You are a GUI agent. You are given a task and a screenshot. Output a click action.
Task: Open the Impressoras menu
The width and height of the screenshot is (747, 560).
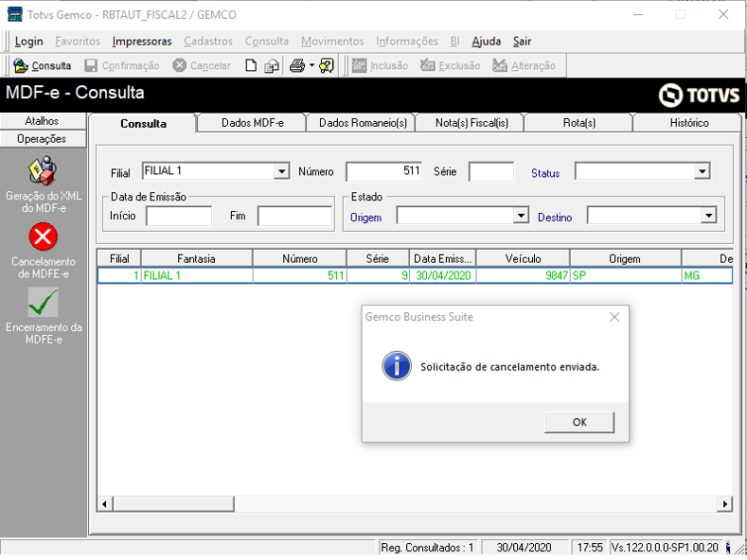142,42
